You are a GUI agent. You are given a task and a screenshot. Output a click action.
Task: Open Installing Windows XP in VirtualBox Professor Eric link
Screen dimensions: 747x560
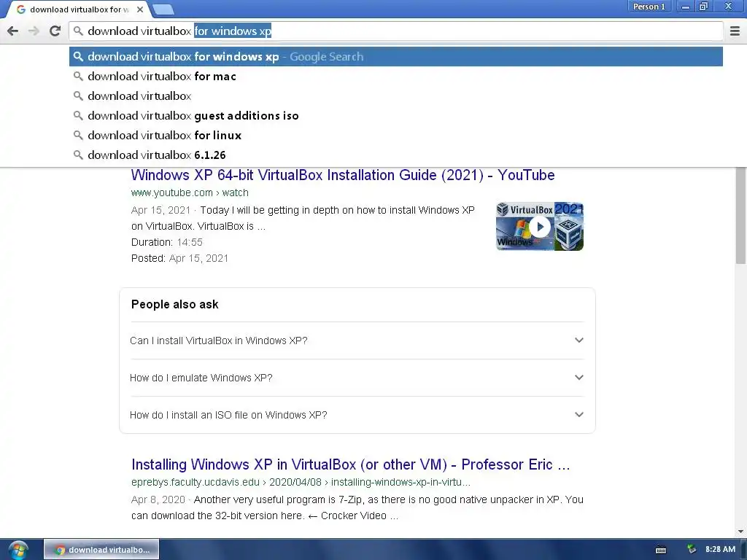(351, 464)
